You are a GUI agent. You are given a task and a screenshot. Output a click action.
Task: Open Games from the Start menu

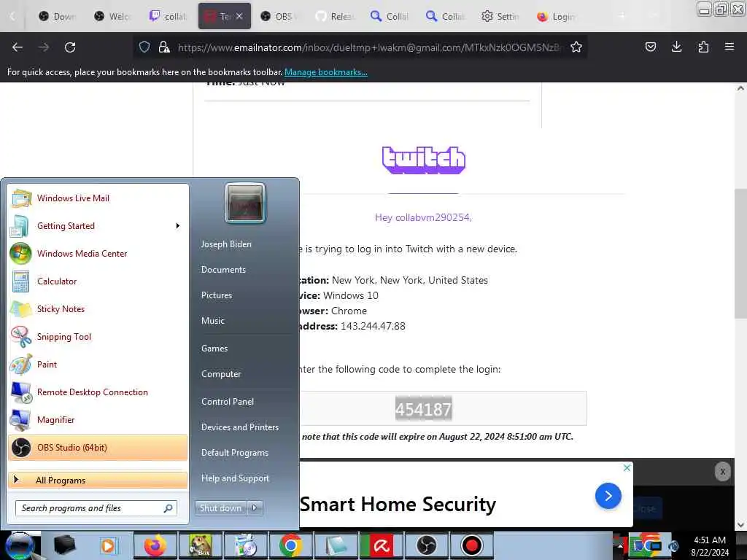pos(214,348)
